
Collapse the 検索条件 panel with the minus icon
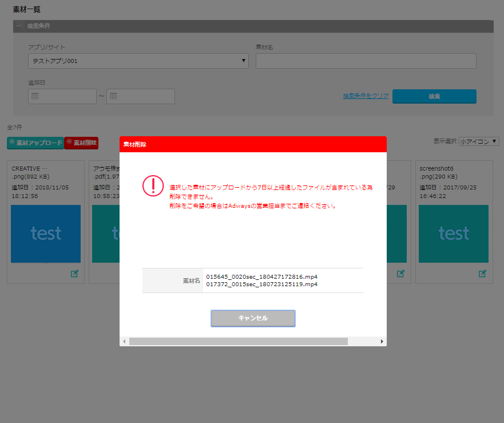coord(19,26)
